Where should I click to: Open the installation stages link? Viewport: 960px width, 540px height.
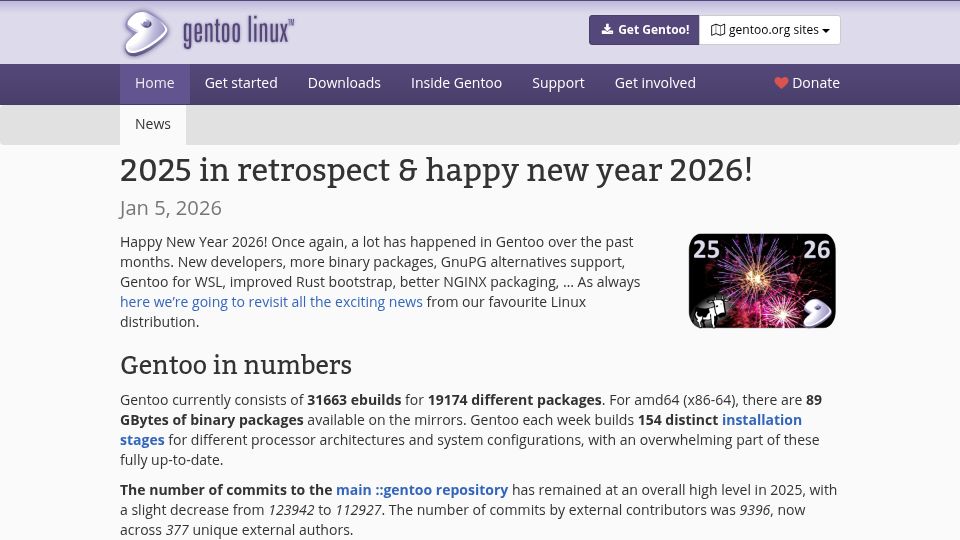pyautogui.click(x=762, y=420)
